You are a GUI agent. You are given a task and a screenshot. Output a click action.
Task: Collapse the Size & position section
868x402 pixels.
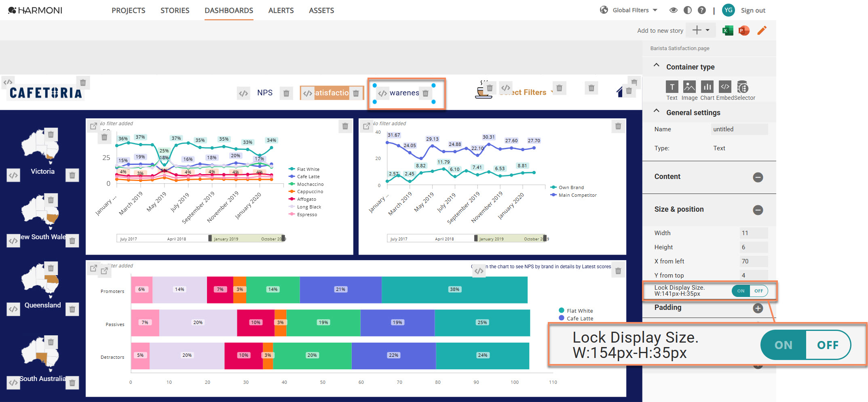tap(758, 210)
